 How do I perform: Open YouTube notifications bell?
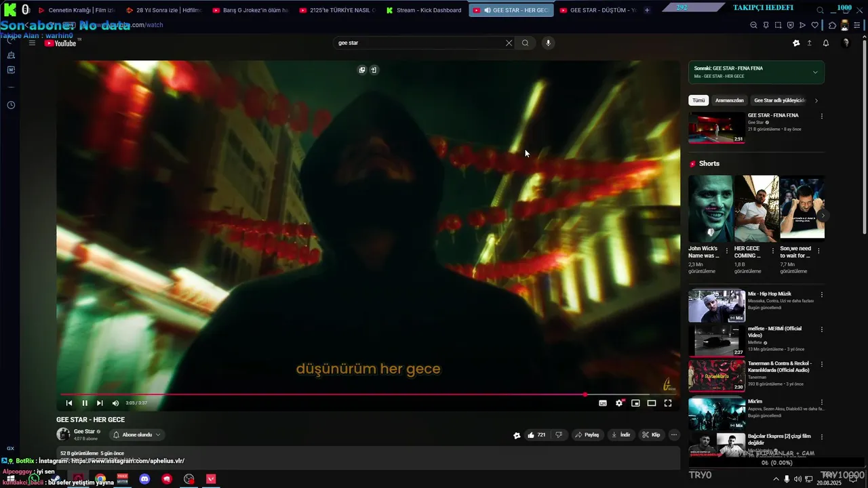[826, 43]
